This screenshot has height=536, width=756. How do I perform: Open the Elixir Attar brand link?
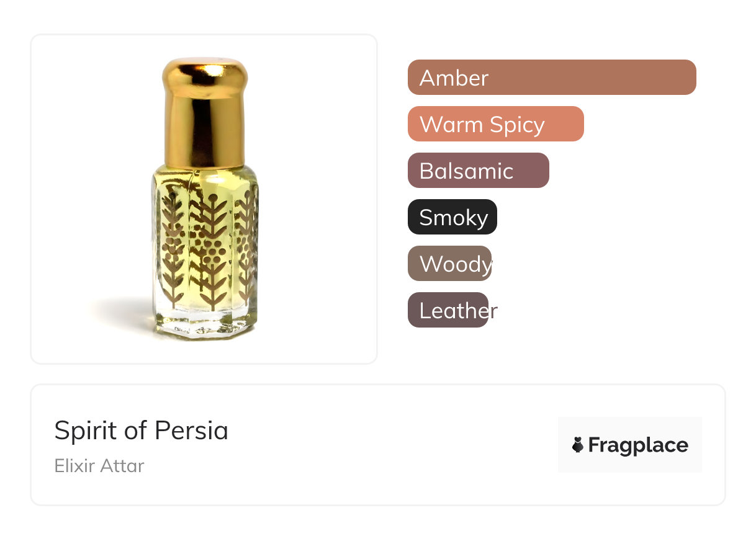pyautogui.click(x=99, y=465)
